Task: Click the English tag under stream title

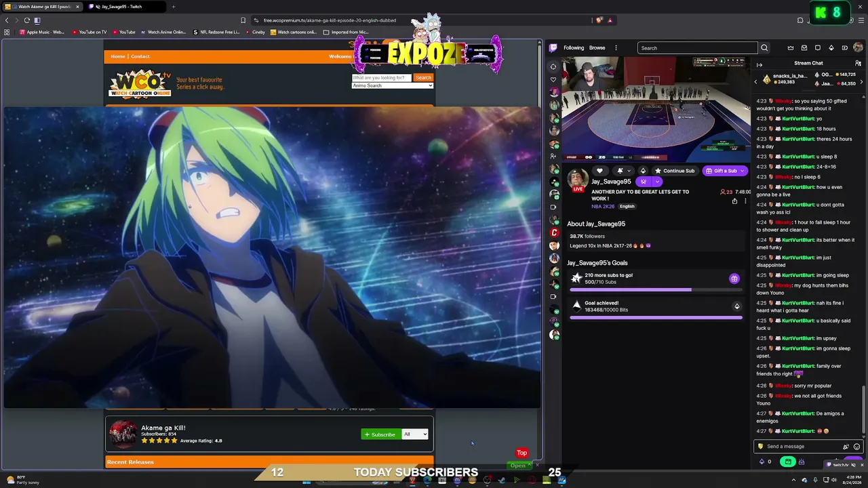Action: [627, 207]
